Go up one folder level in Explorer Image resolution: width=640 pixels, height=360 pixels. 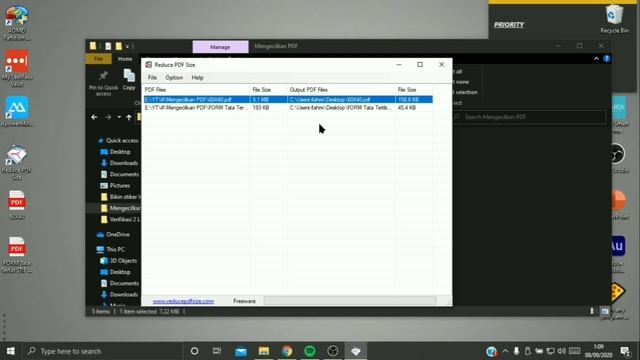click(129, 117)
